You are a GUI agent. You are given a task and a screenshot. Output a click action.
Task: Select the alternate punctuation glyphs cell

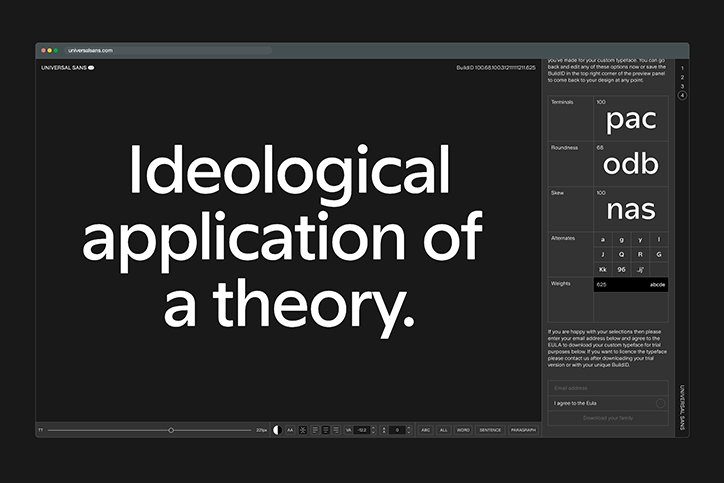tap(640, 269)
